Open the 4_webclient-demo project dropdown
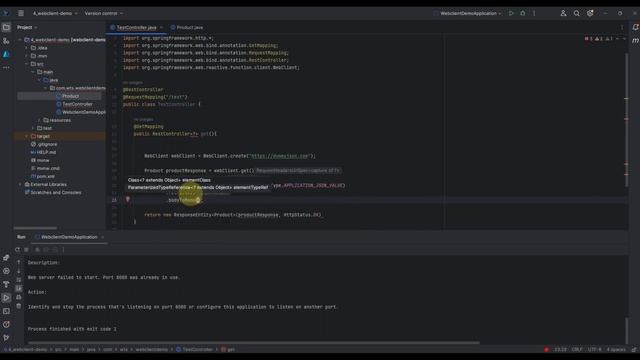 tap(55, 13)
